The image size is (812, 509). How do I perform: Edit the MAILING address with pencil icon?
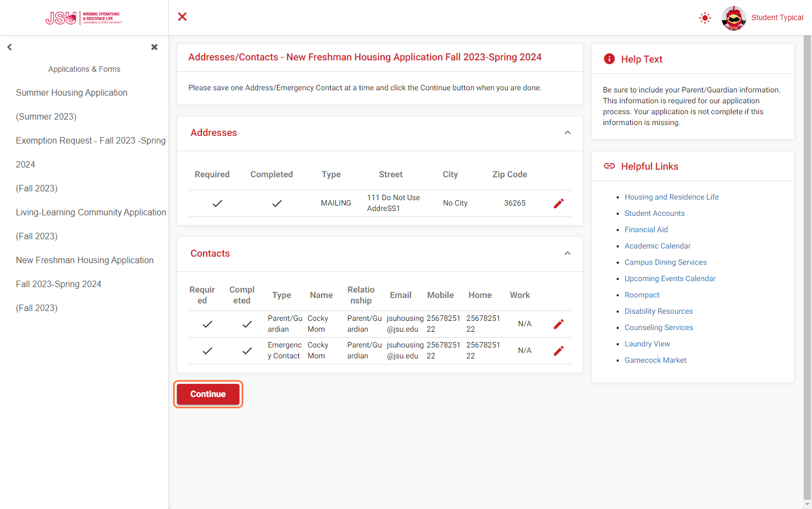(x=558, y=203)
